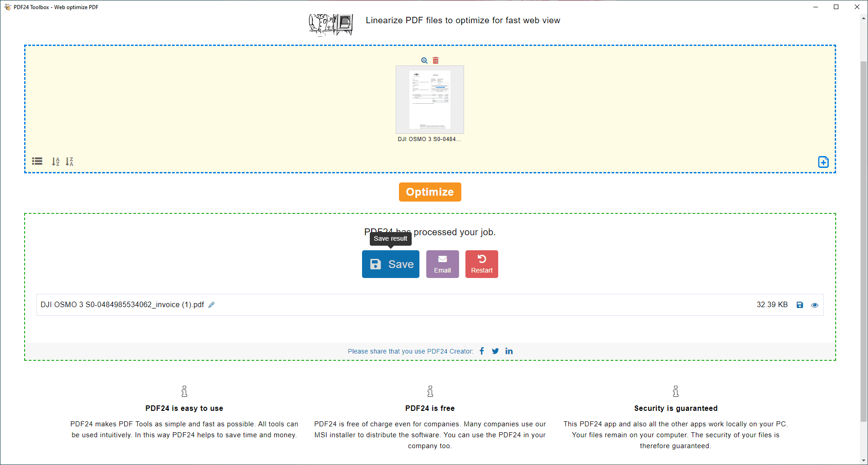This screenshot has width=868, height=465.
Task: Minimize the PDF24 Toolbox window
Action: (x=816, y=7)
